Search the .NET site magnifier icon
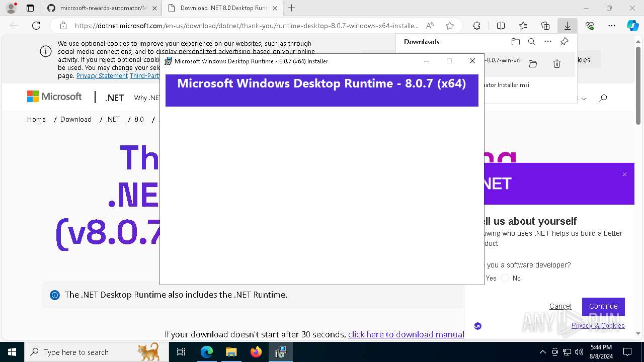This screenshot has width=644, height=362. [x=603, y=98]
